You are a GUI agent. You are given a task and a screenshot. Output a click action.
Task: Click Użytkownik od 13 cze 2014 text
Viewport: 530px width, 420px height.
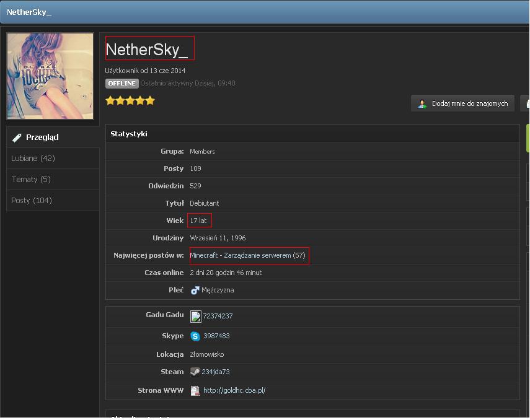(145, 71)
